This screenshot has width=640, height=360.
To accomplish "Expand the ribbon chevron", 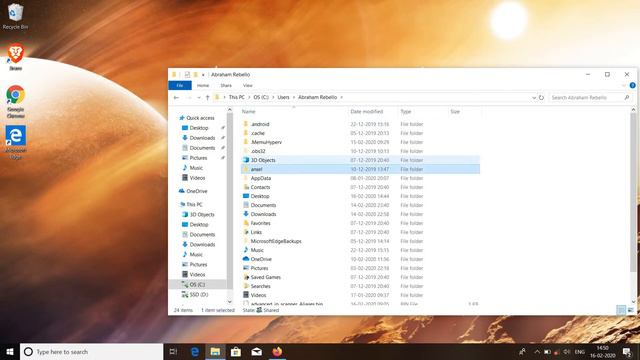I will pos(623,85).
